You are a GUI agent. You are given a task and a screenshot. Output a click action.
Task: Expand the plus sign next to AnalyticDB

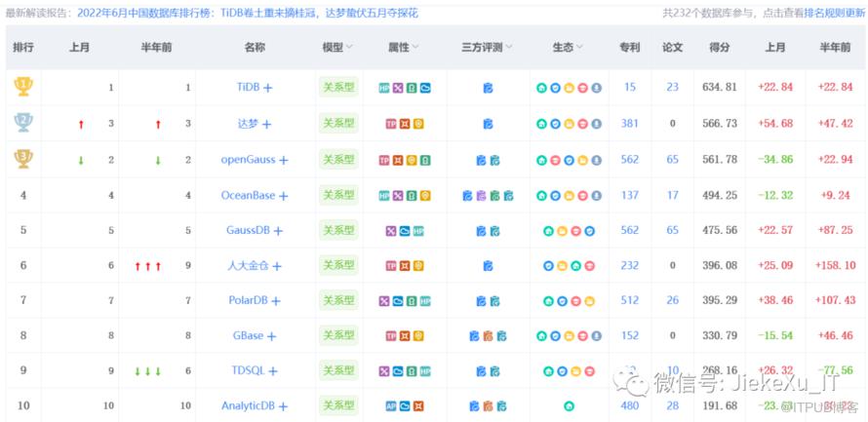coord(283,406)
